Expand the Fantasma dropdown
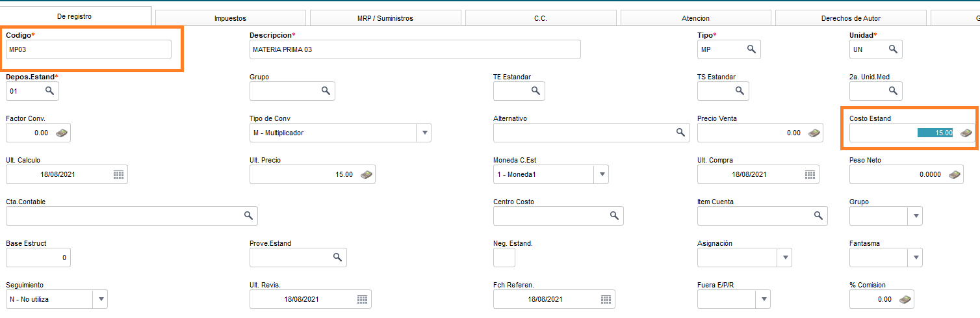The width and height of the screenshot is (980, 318). [x=915, y=258]
